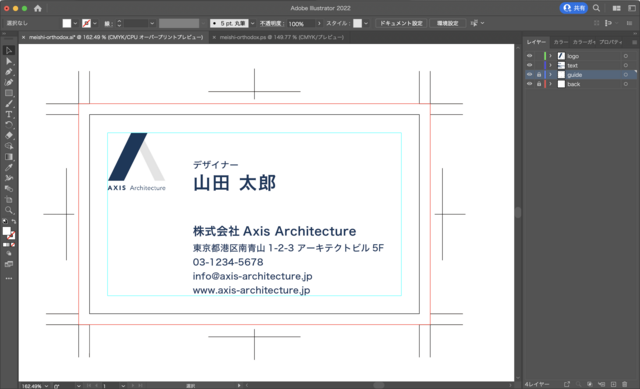Select the レイヤー panel tab
The width and height of the screenshot is (640, 389).
536,42
